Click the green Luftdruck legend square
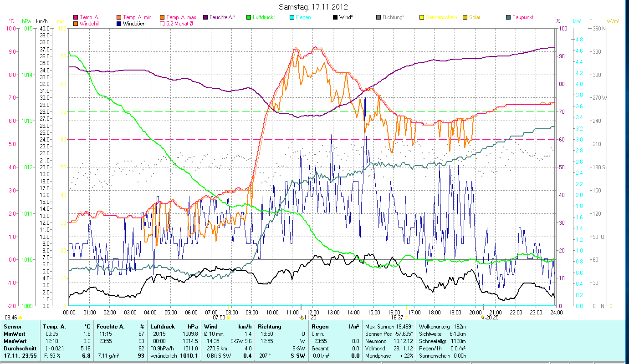This screenshot has width=629, height=364. [248, 17]
